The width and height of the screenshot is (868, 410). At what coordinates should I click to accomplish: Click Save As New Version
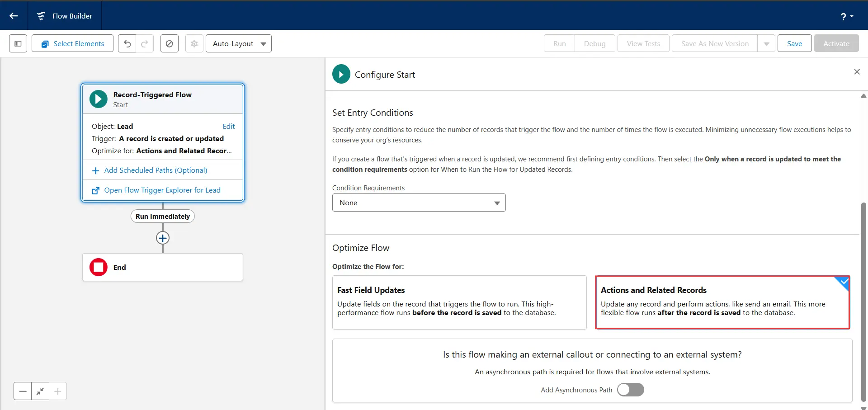[715, 43]
